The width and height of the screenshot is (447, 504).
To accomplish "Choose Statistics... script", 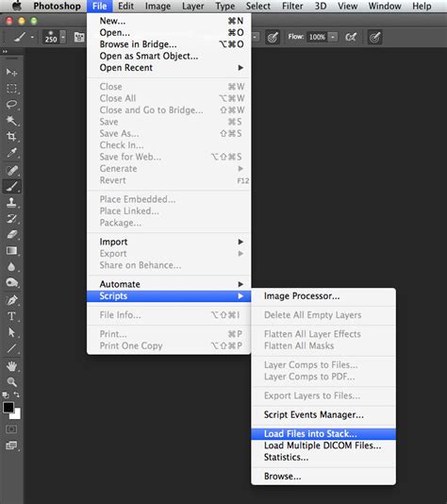I will pyautogui.click(x=323, y=457).
